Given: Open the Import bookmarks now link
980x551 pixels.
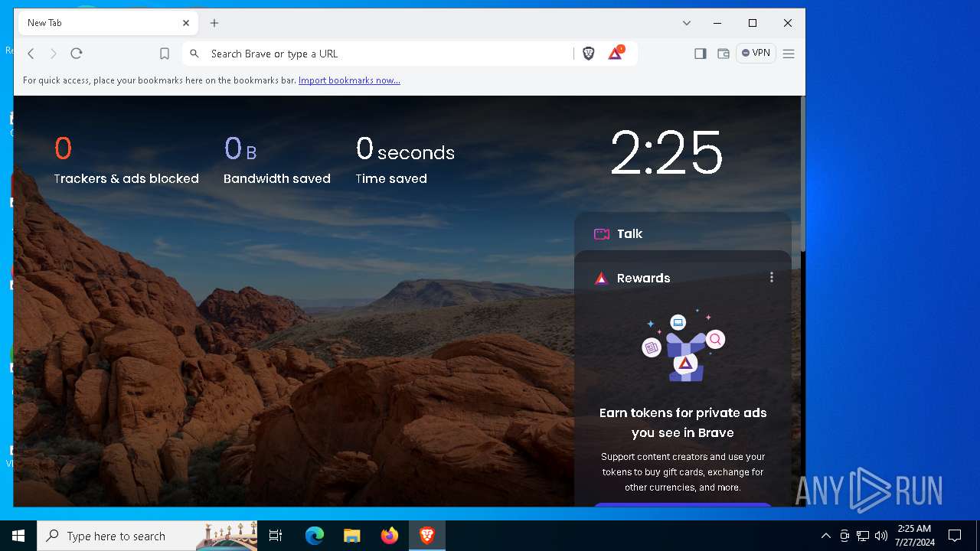Looking at the screenshot, I should click(349, 80).
